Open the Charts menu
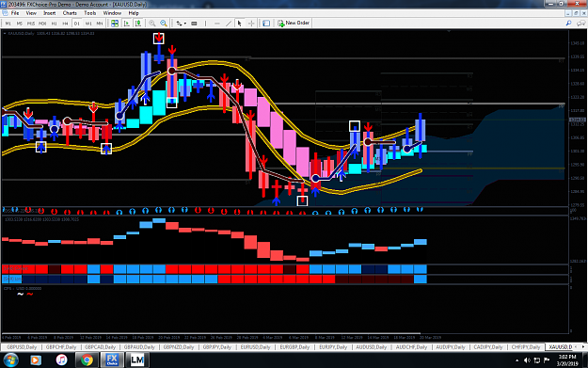The height and width of the screenshot is (368, 588). [x=70, y=13]
